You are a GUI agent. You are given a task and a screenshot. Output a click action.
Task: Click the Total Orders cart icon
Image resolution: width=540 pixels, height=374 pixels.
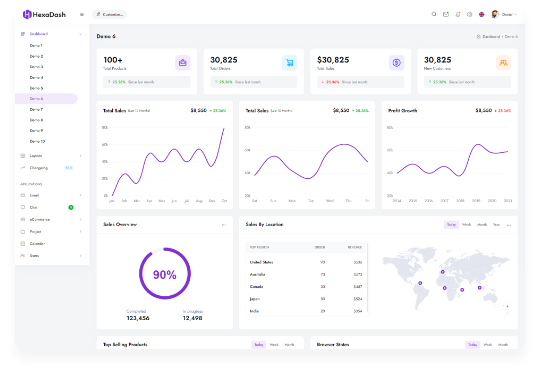coord(290,63)
